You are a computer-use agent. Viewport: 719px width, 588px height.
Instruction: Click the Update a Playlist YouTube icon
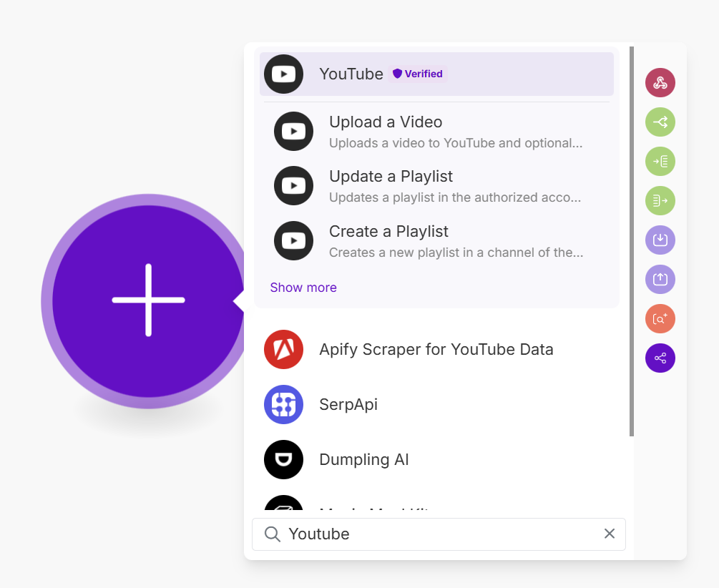click(x=293, y=186)
